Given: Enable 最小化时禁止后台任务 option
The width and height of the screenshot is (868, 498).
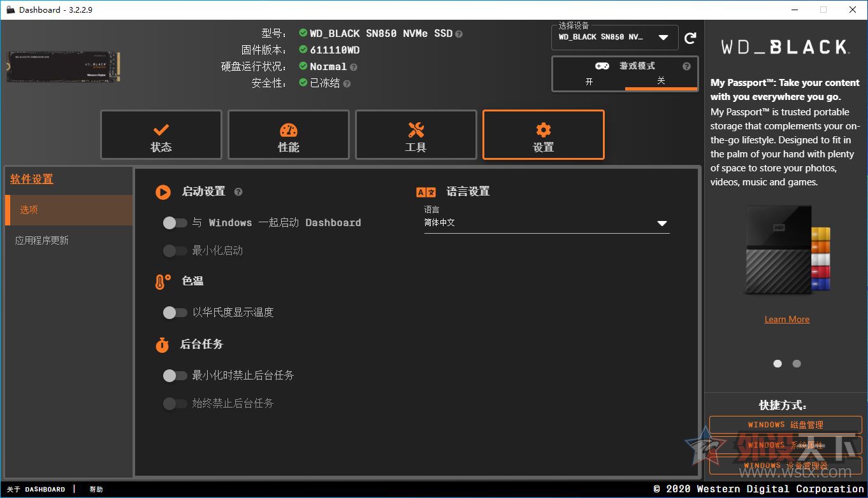Looking at the screenshot, I should point(175,375).
